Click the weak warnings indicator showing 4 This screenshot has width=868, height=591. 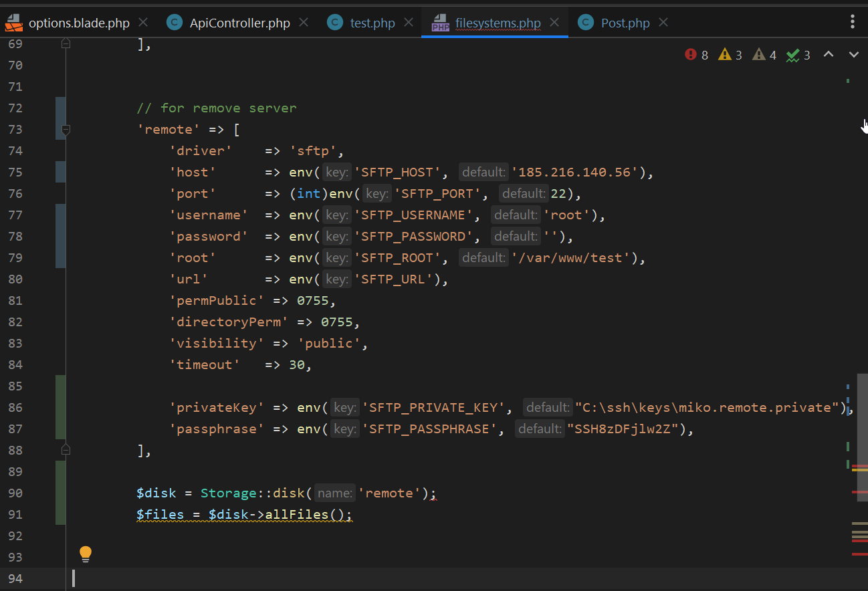pos(764,55)
